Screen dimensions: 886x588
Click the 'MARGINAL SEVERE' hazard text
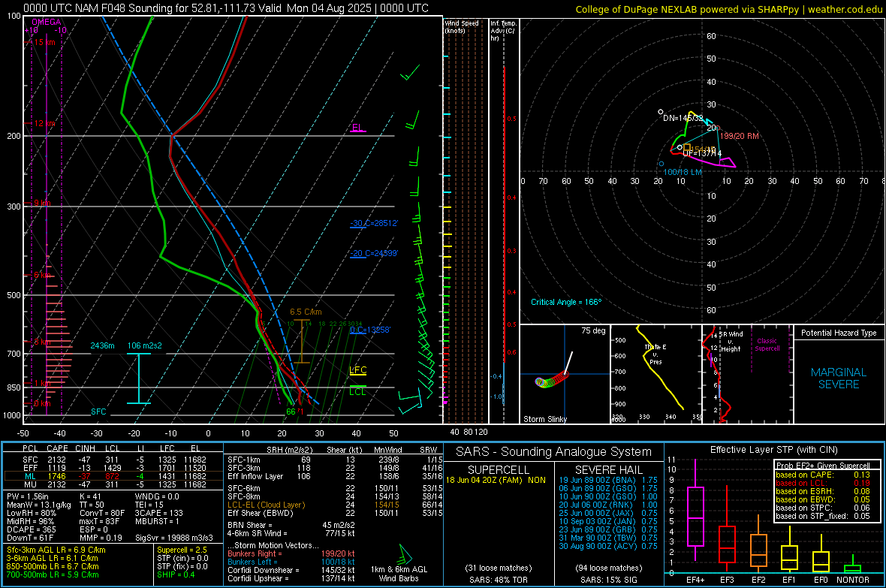pos(839,378)
